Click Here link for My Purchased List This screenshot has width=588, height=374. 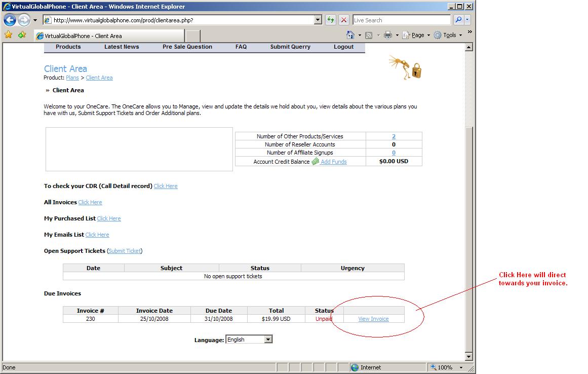pos(109,218)
